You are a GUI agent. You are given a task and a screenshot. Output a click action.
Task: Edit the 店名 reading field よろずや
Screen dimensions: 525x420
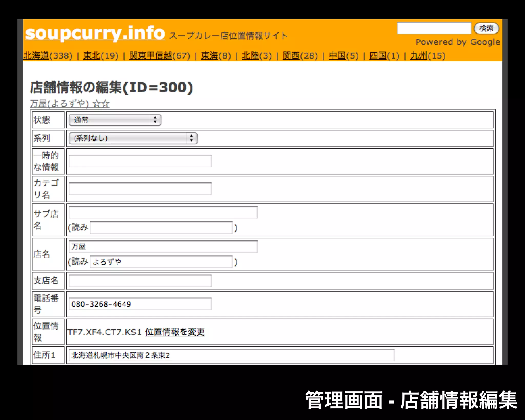click(161, 262)
